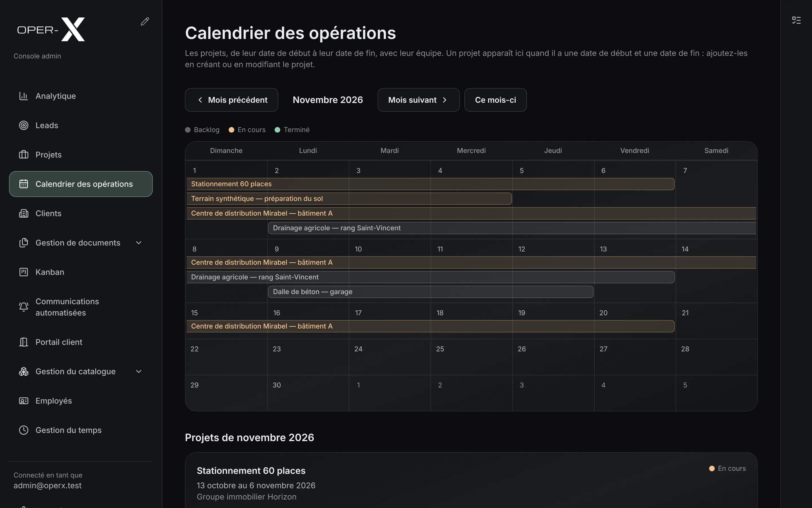Viewport: 812px width, 508px height.
Task: Click the Analytique bar chart icon
Action: (x=23, y=96)
